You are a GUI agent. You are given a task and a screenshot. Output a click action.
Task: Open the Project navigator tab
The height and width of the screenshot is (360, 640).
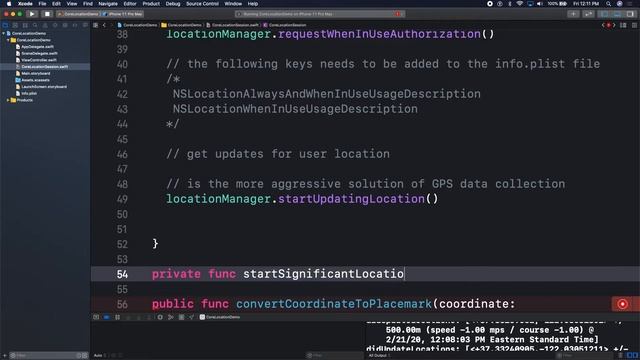pos(5,25)
